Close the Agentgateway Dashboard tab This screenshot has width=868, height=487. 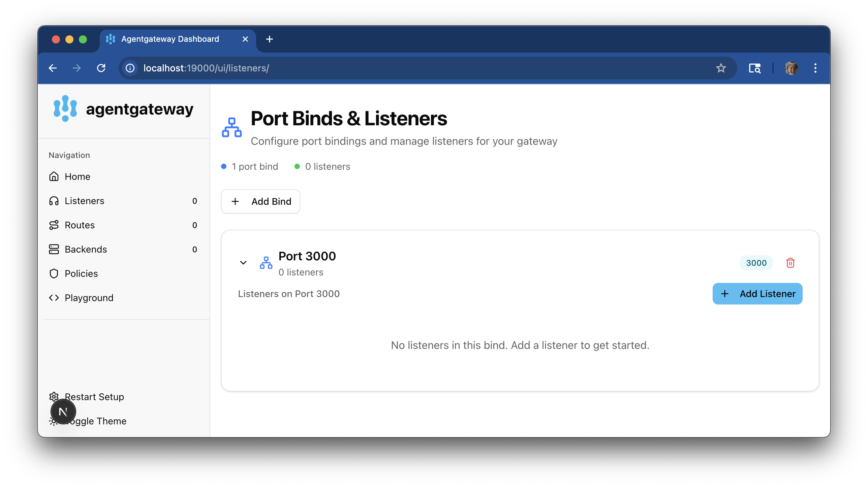click(x=245, y=39)
